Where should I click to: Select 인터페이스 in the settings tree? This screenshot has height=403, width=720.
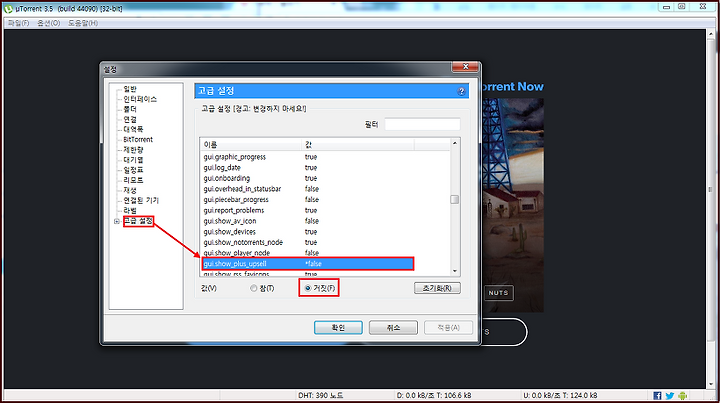pyautogui.click(x=140, y=99)
